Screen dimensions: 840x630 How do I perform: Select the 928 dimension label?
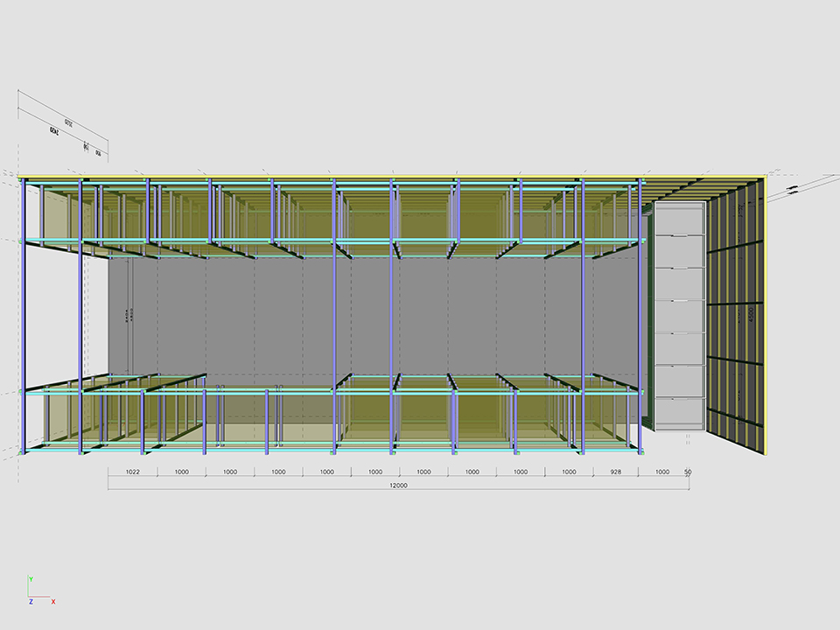click(617, 472)
